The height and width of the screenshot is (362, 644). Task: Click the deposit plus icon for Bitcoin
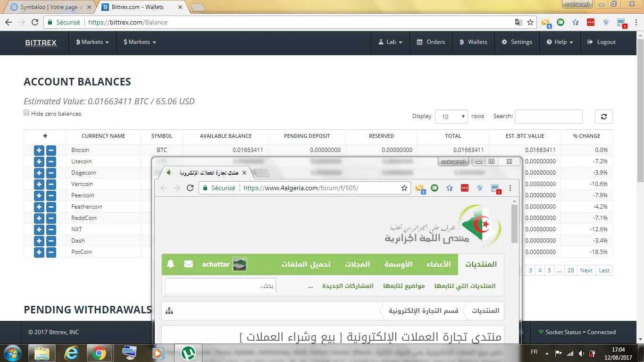coord(39,150)
